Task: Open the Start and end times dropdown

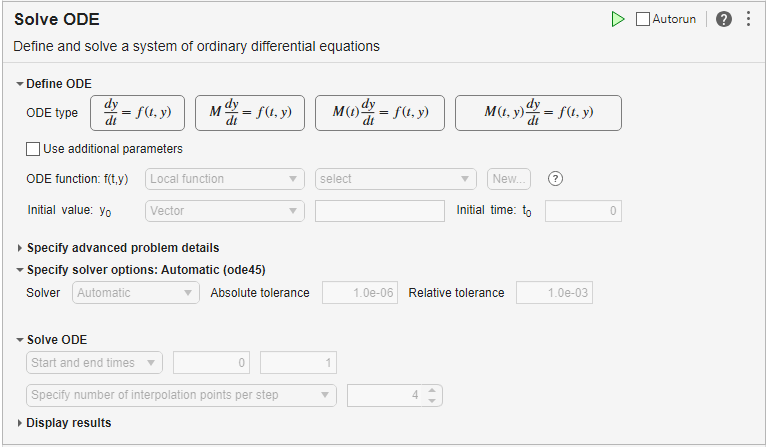Action: coord(94,363)
